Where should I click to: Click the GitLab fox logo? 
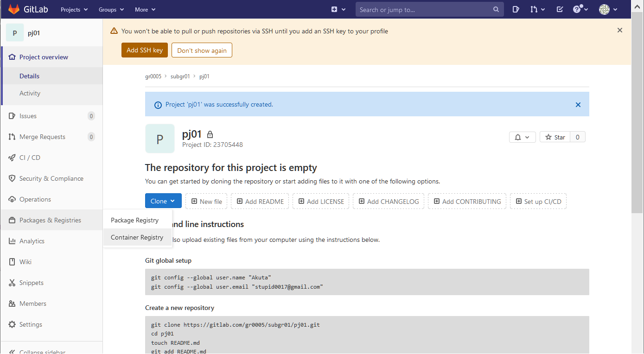(14, 9)
